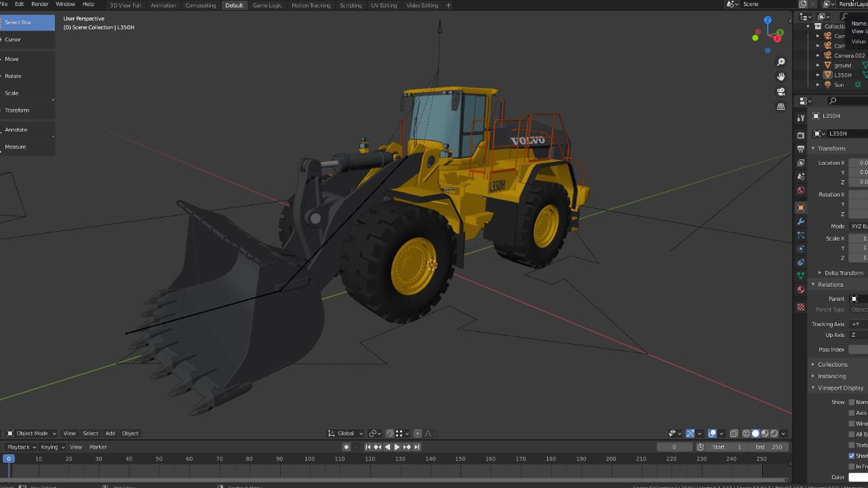
Task: Open the View Layer properties tab icon
Action: pyautogui.click(x=801, y=163)
